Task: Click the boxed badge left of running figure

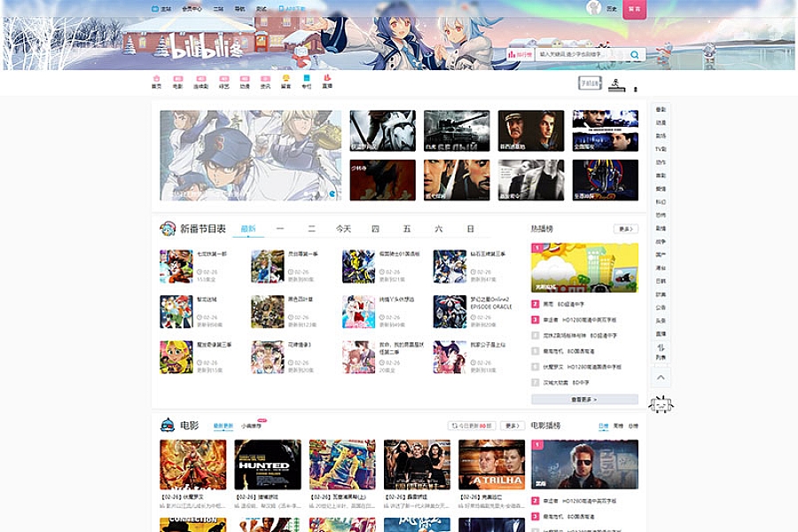Action: (590, 83)
